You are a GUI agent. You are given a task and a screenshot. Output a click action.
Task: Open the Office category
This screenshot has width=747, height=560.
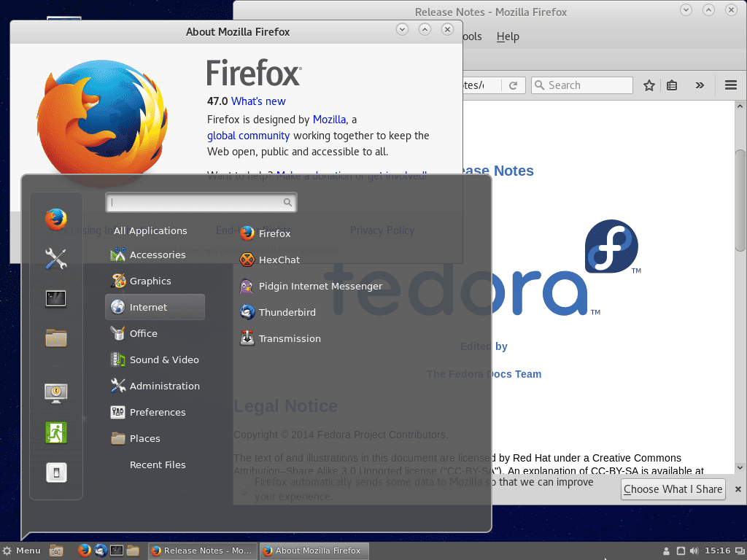tap(155, 333)
